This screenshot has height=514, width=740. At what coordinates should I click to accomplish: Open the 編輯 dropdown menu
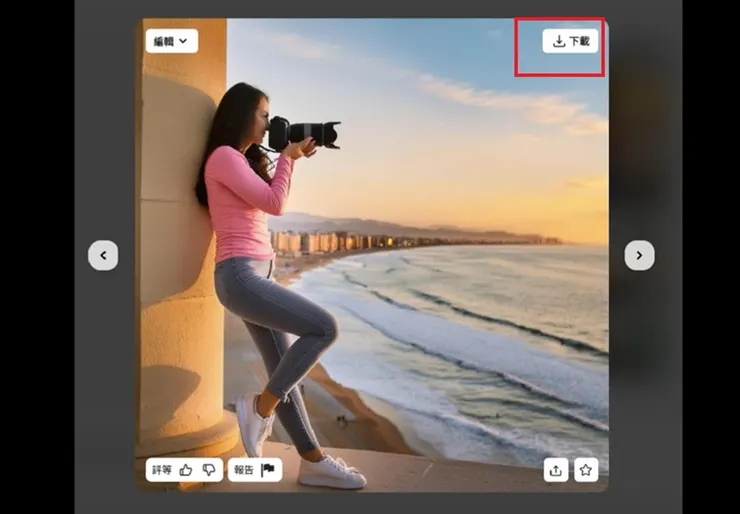(x=172, y=41)
